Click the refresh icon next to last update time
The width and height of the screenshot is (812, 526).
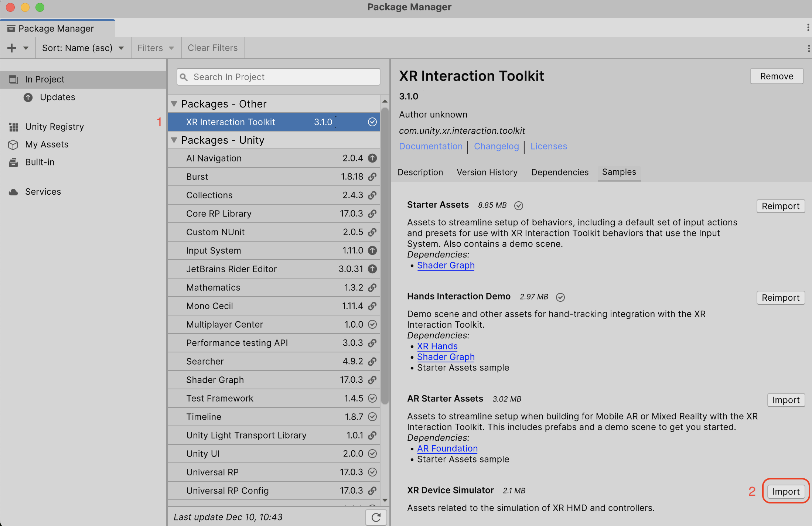(x=376, y=517)
